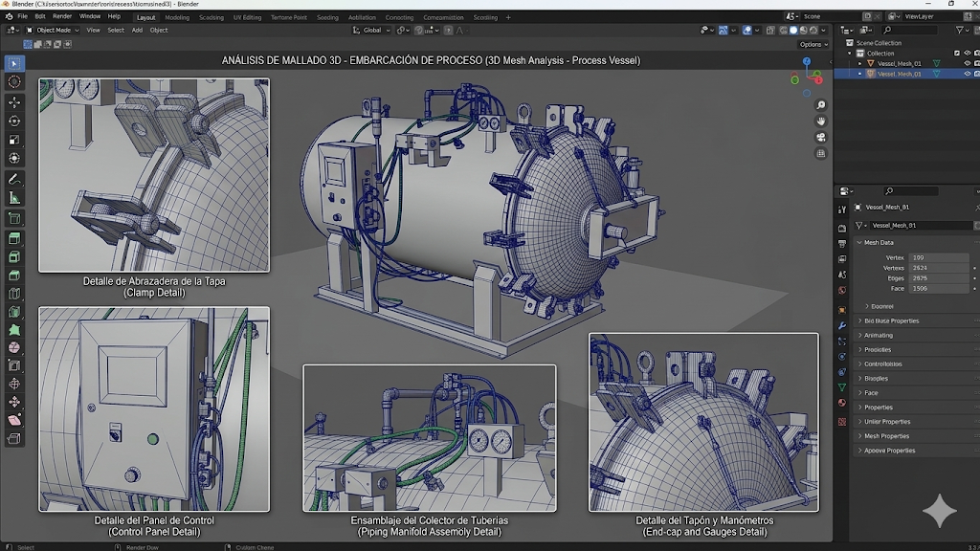The image size is (980, 551).
Task: Click the blue Z axis gizmo
Action: pos(807,61)
